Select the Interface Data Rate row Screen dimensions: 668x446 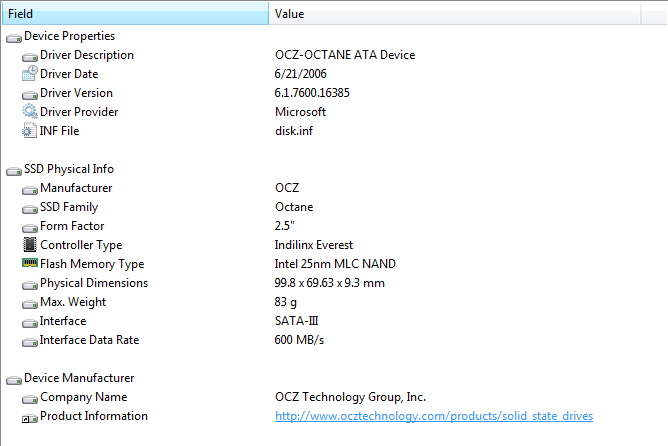point(90,340)
